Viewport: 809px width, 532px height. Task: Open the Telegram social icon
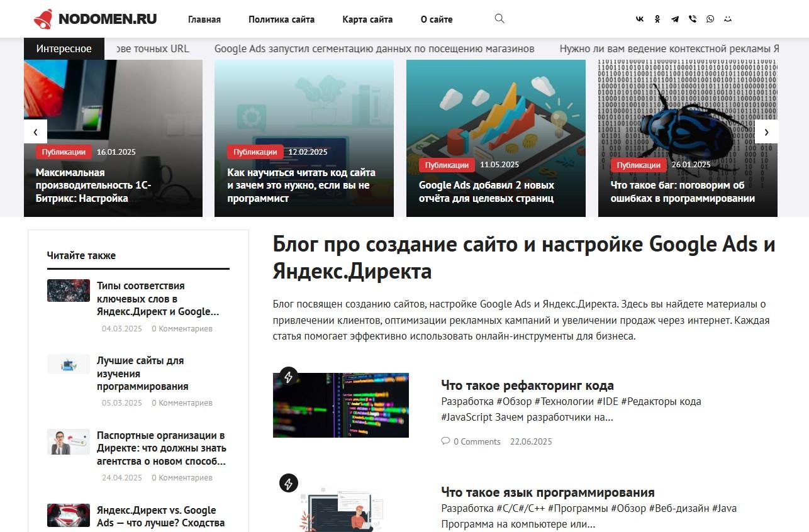[x=675, y=19]
